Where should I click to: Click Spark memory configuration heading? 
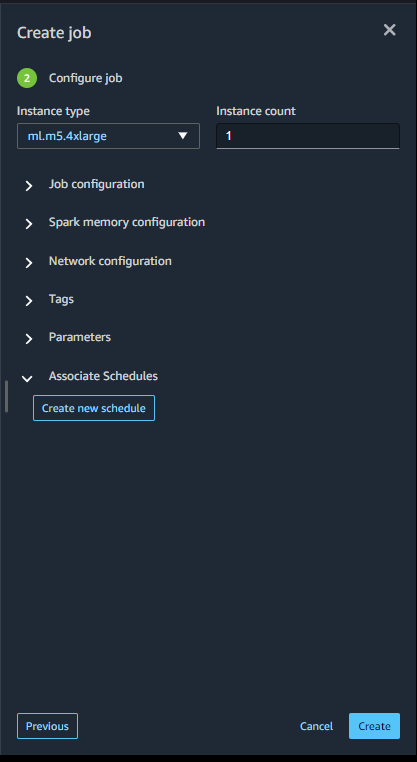pyautogui.click(x=126, y=222)
